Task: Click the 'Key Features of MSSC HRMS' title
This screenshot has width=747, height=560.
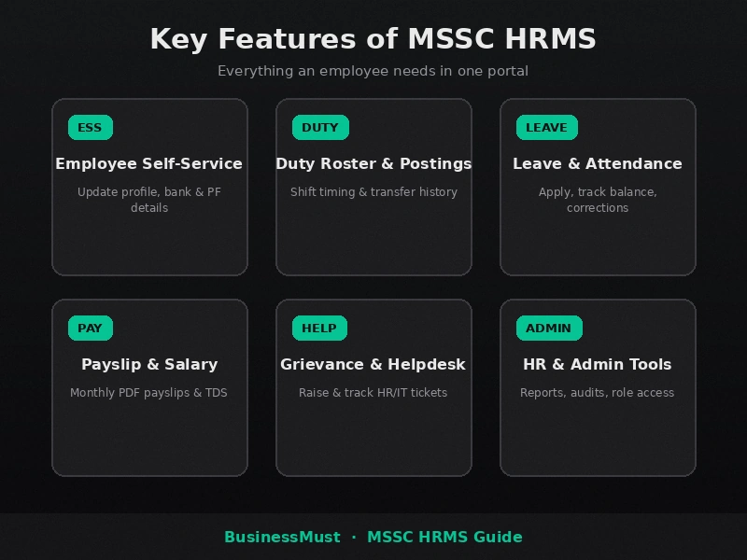Action: (373, 39)
